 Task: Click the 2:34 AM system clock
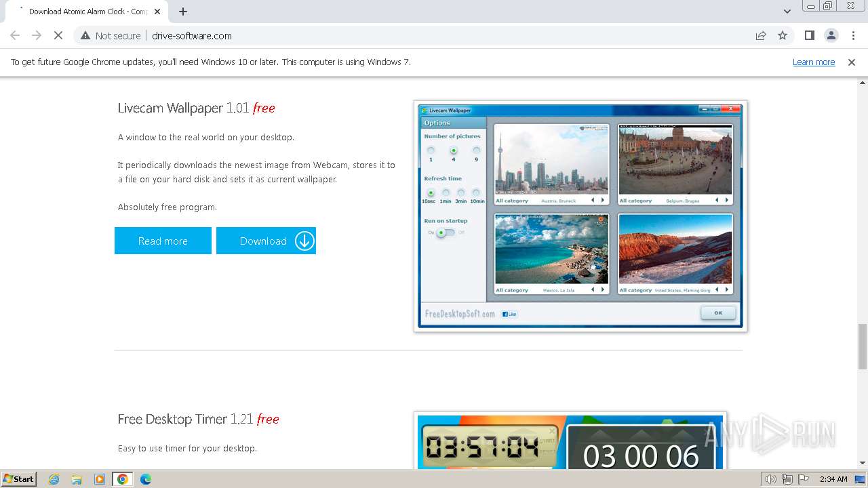click(x=833, y=479)
